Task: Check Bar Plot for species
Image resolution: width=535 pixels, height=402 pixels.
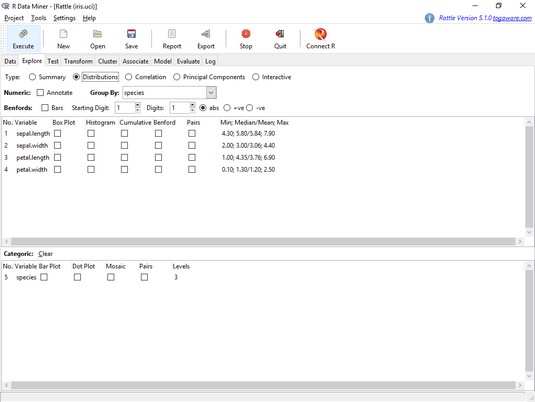Action: pyautogui.click(x=44, y=277)
